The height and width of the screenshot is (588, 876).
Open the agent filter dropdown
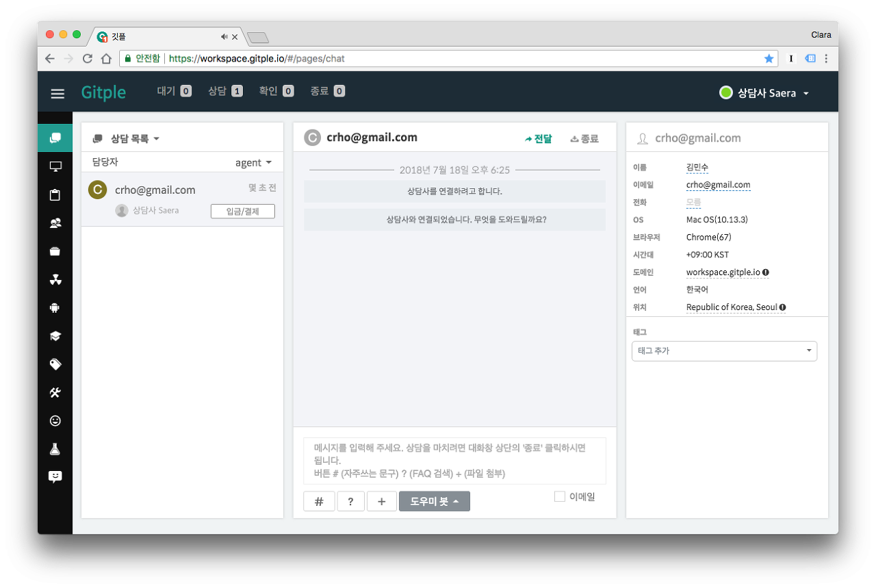[253, 162]
